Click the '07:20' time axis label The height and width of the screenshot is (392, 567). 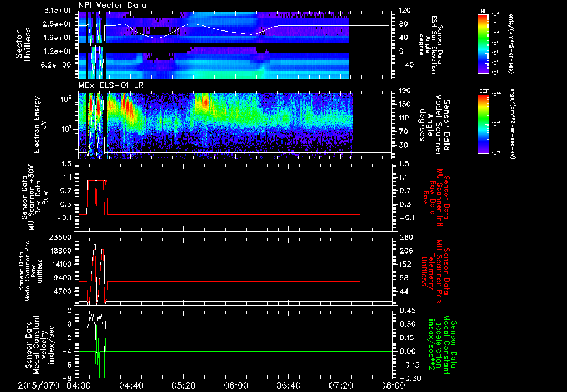click(341, 385)
